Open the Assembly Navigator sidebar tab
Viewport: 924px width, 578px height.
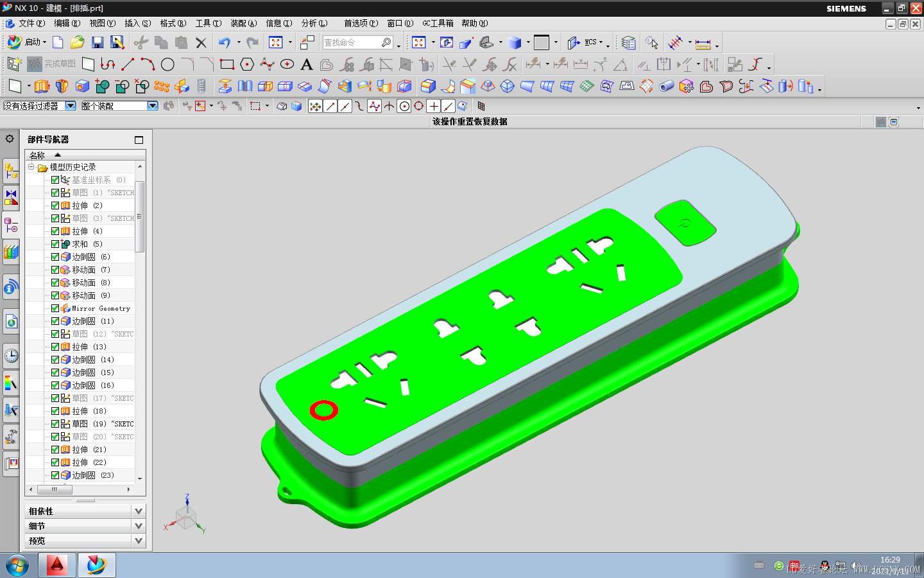click(11, 171)
